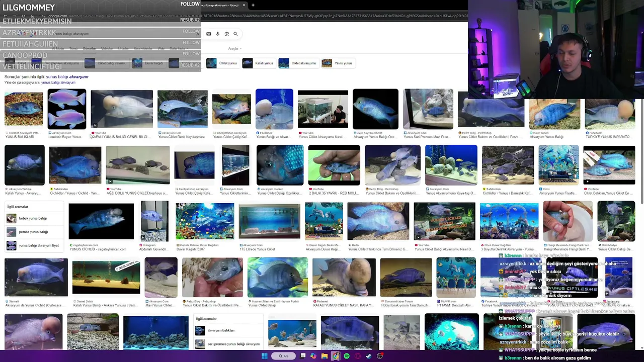Open File Explorer from the taskbar
This screenshot has width=644, height=362.
(x=325, y=356)
